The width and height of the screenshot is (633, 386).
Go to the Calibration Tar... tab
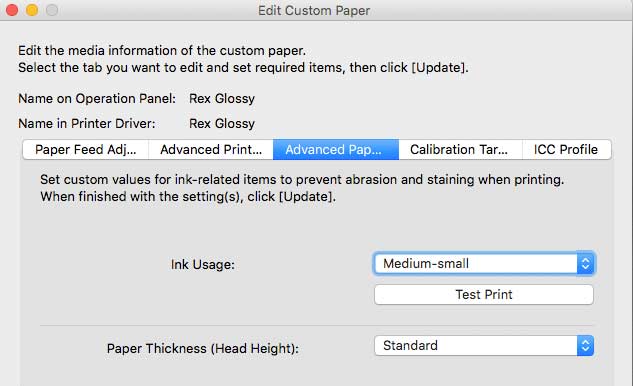[x=461, y=150]
